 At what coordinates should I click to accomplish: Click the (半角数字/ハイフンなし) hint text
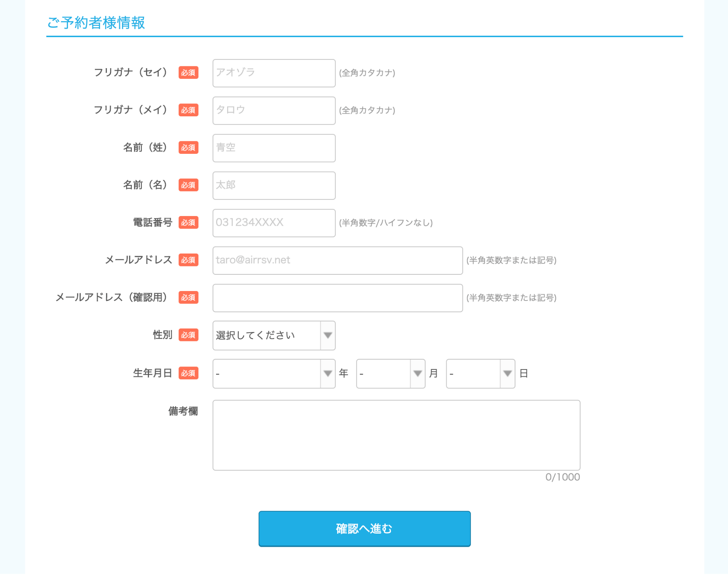[x=386, y=223]
